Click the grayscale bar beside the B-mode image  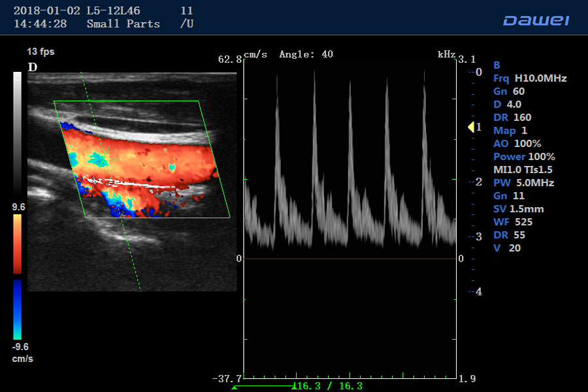tap(17, 133)
